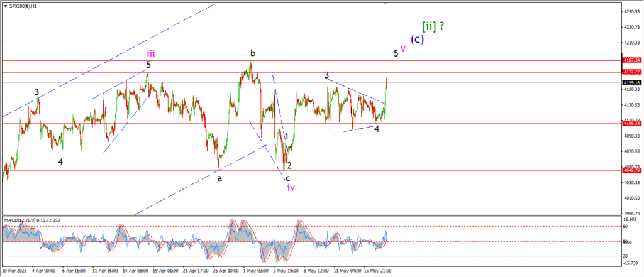Select the 4106.28 red price tag
644x277 pixels.
point(631,123)
